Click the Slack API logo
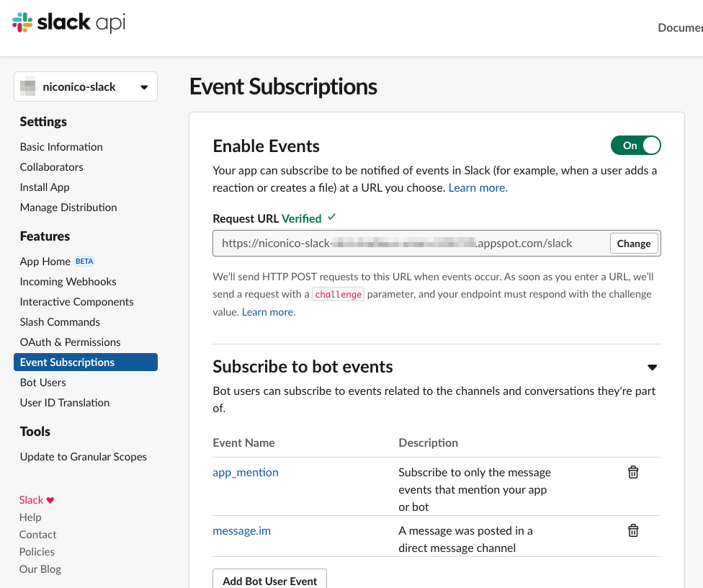 click(68, 22)
